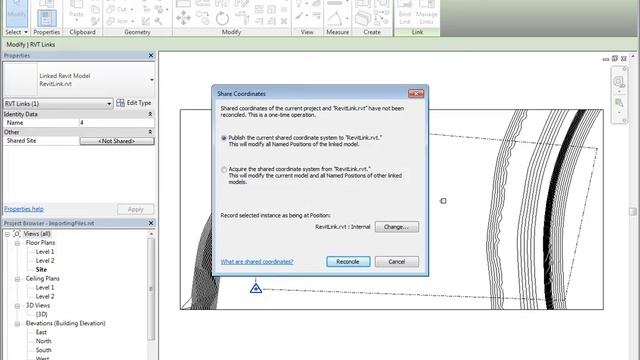Click the Project Browser vertical scrollbar

pos(151,288)
